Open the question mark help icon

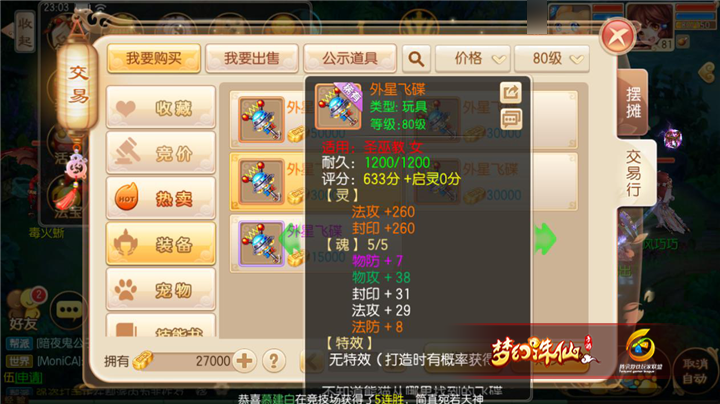point(274,361)
